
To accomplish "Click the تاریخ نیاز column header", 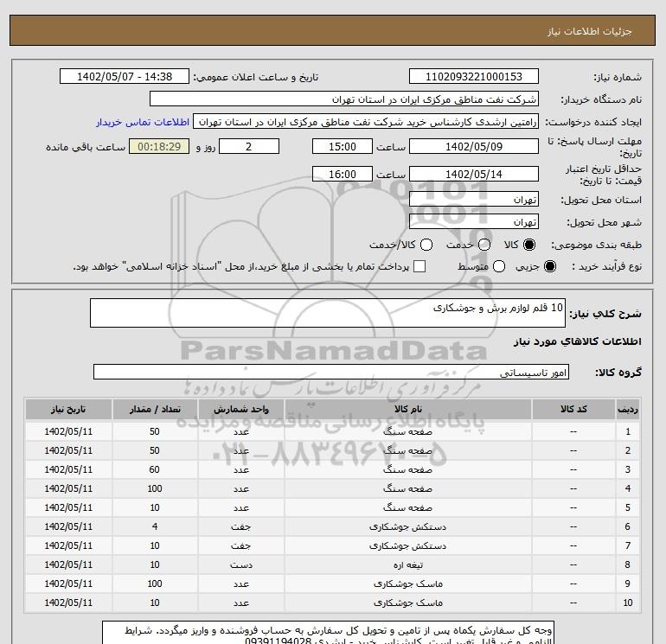I will tap(68, 409).
